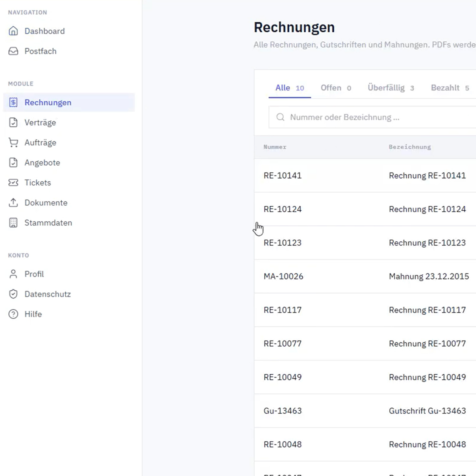Screen dimensions: 476x476
Task: Select invoice number RE-10077
Action: point(283,344)
